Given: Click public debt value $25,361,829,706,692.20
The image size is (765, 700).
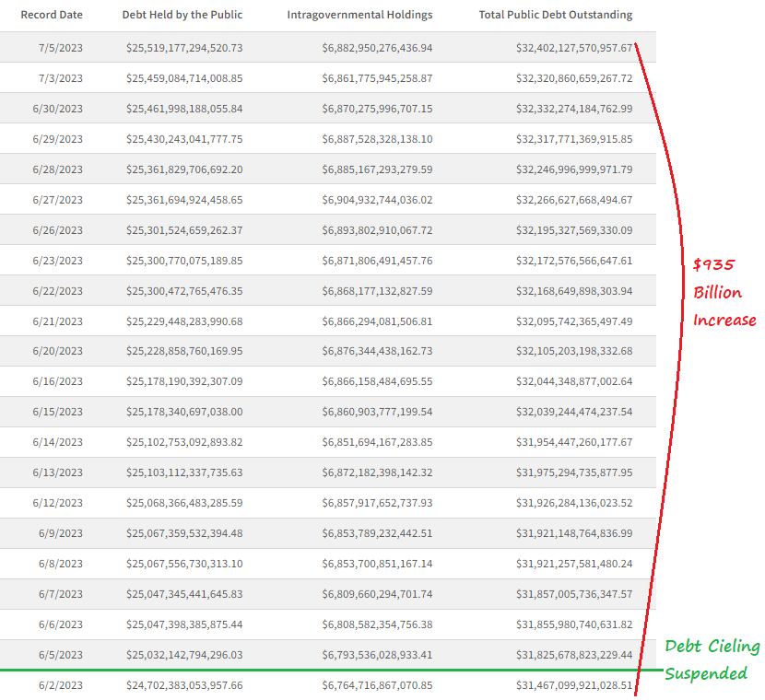Looking at the screenshot, I should [184, 169].
